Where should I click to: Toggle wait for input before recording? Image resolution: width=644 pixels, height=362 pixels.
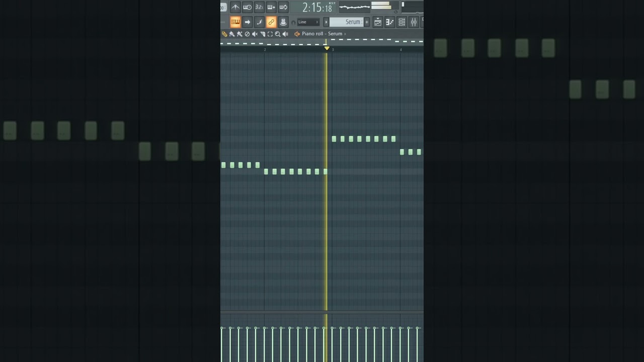coord(248,7)
